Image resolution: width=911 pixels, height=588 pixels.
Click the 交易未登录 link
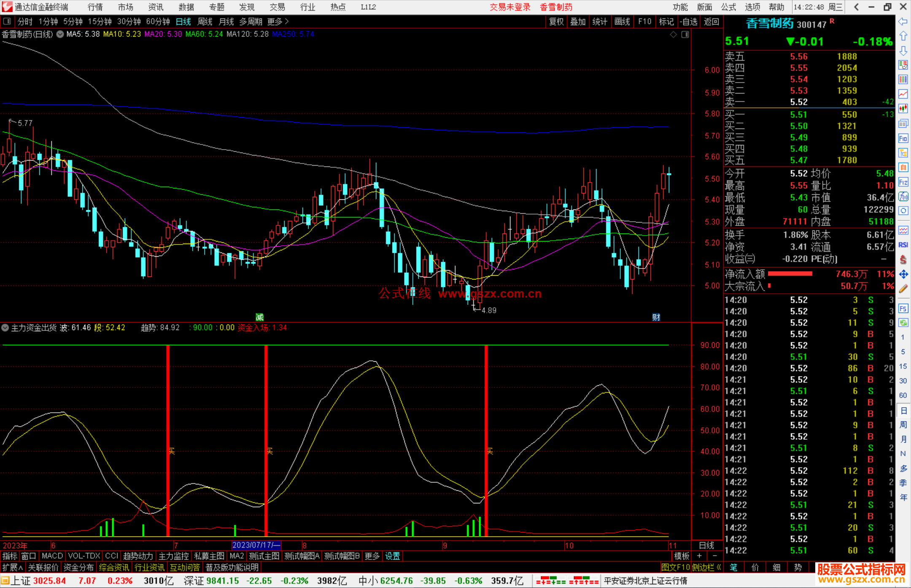pos(509,7)
